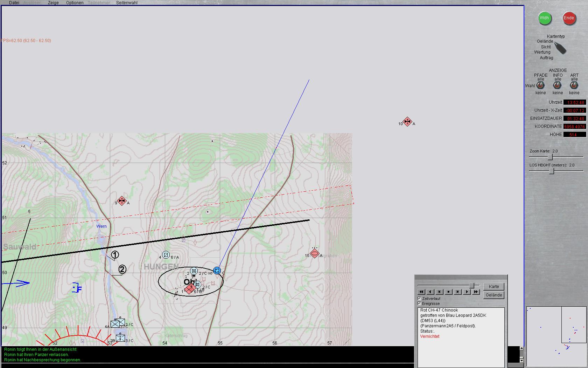Click the Karte button

tap(494, 287)
